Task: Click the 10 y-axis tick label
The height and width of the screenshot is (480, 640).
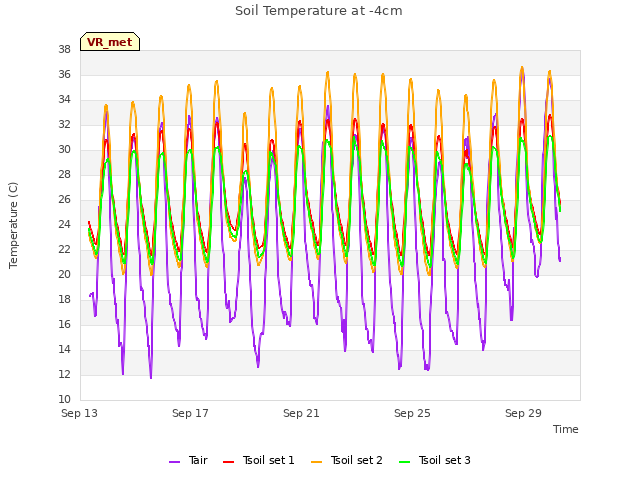Action: [x=64, y=400]
